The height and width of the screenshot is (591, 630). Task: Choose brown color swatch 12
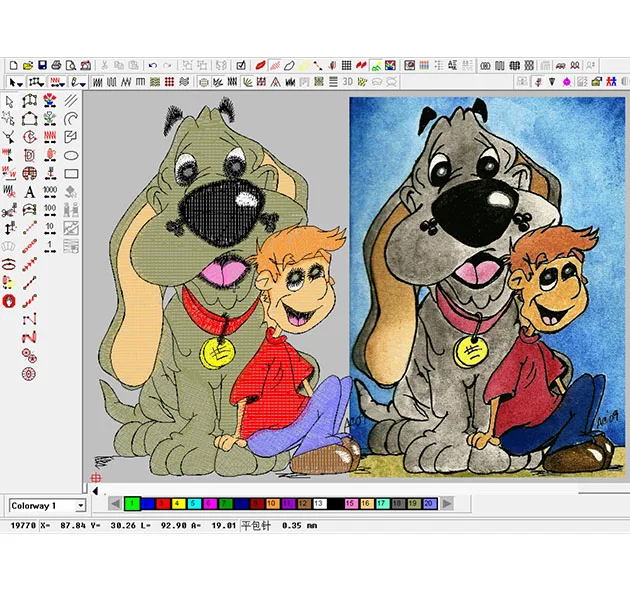[x=303, y=503]
